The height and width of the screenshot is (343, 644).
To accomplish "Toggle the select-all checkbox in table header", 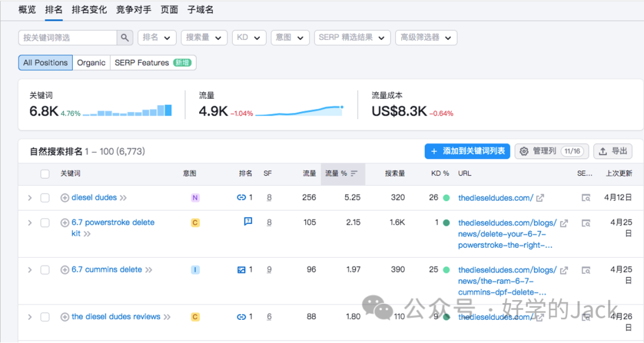I will (x=45, y=173).
